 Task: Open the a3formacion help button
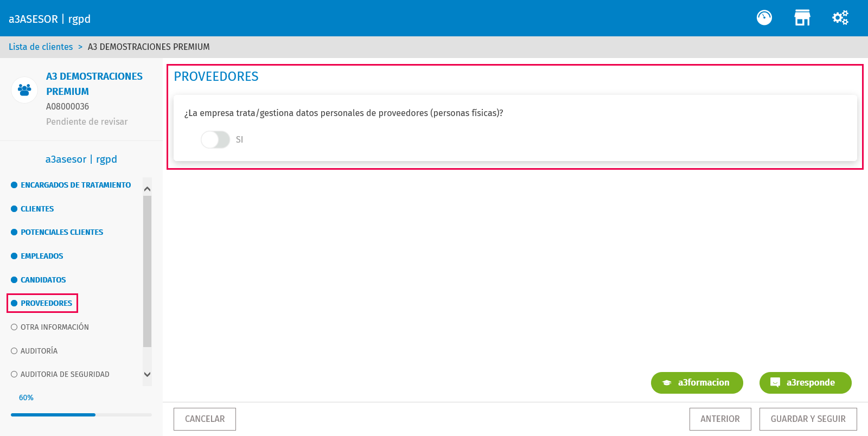pyautogui.click(x=697, y=383)
